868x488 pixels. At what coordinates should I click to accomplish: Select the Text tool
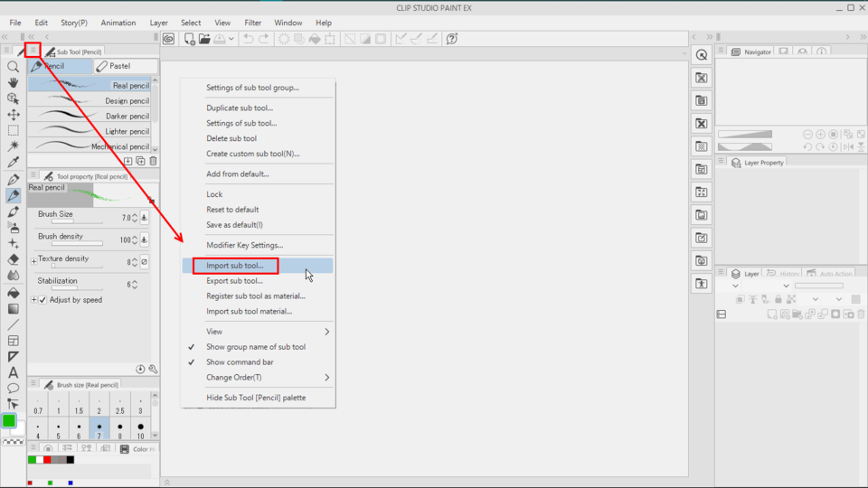coord(14,372)
